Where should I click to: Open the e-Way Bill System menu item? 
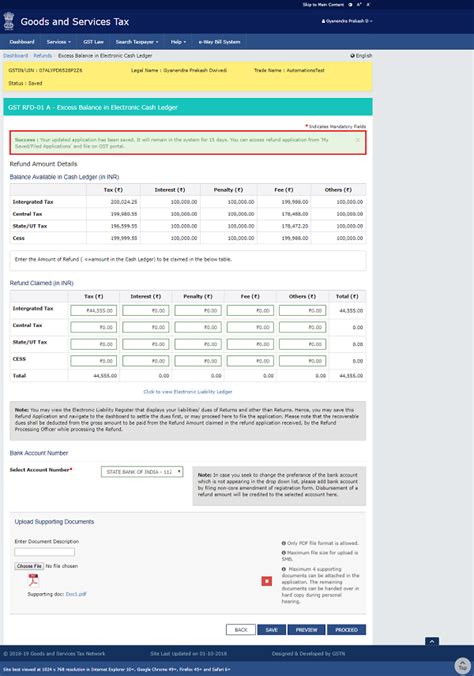pyautogui.click(x=220, y=42)
